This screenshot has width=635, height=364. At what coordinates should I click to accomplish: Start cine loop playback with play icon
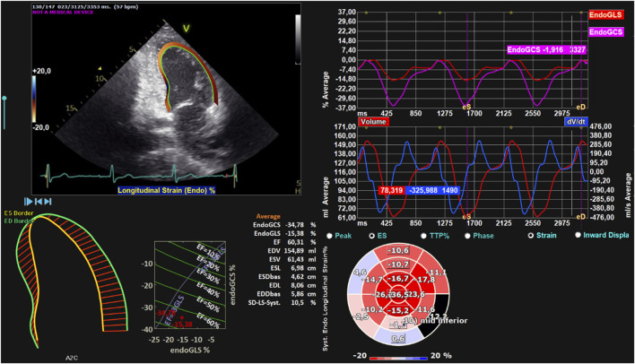tap(28, 201)
